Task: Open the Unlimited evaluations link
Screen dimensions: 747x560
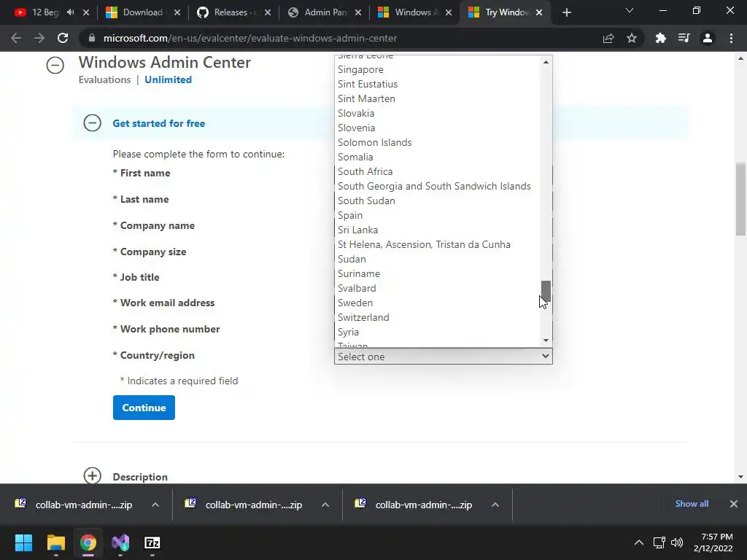Action: point(169,79)
